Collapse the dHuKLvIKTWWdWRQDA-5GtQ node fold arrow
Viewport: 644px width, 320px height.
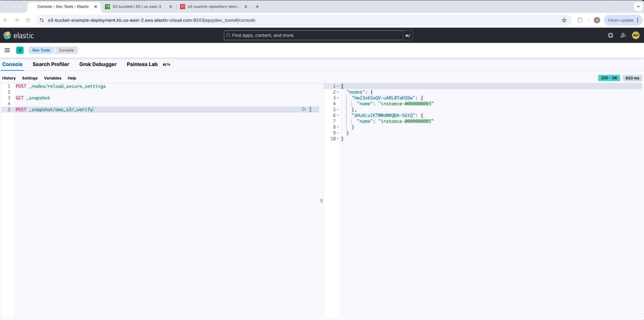click(338, 116)
